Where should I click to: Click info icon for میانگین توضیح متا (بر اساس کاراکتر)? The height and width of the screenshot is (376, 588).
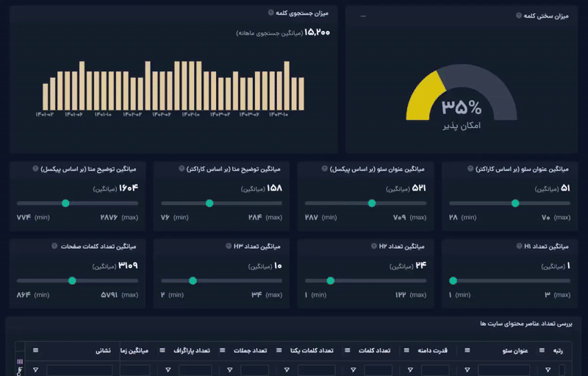(182, 169)
